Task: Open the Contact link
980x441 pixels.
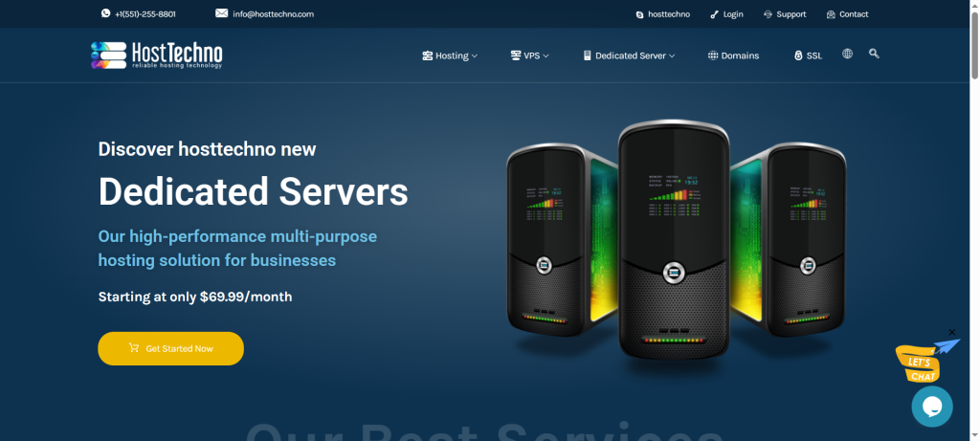Action: pyautogui.click(x=854, y=14)
